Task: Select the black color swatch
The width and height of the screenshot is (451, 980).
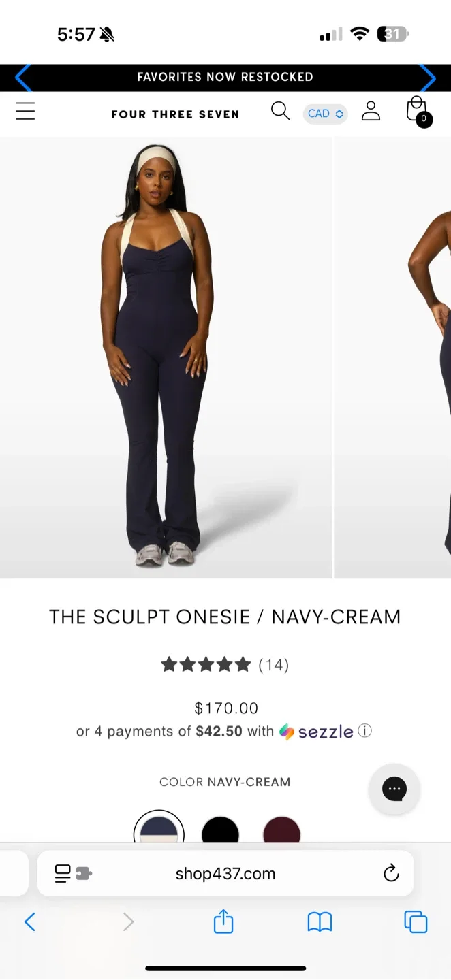Action: click(220, 828)
